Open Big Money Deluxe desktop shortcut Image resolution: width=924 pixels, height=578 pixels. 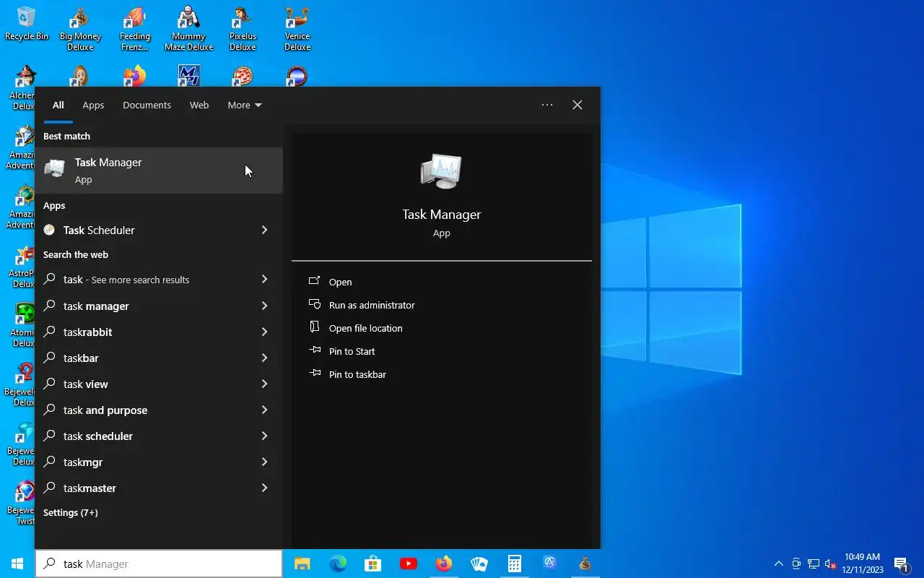click(80, 29)
